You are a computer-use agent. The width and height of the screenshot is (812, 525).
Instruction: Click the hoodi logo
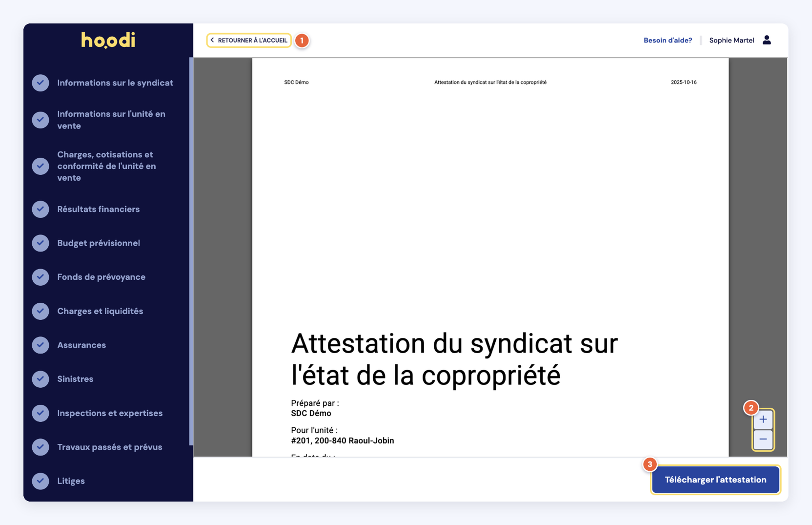coord(108,40)
